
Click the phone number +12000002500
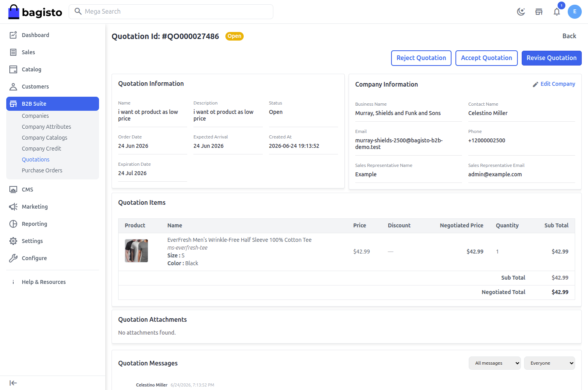point(487,140)
